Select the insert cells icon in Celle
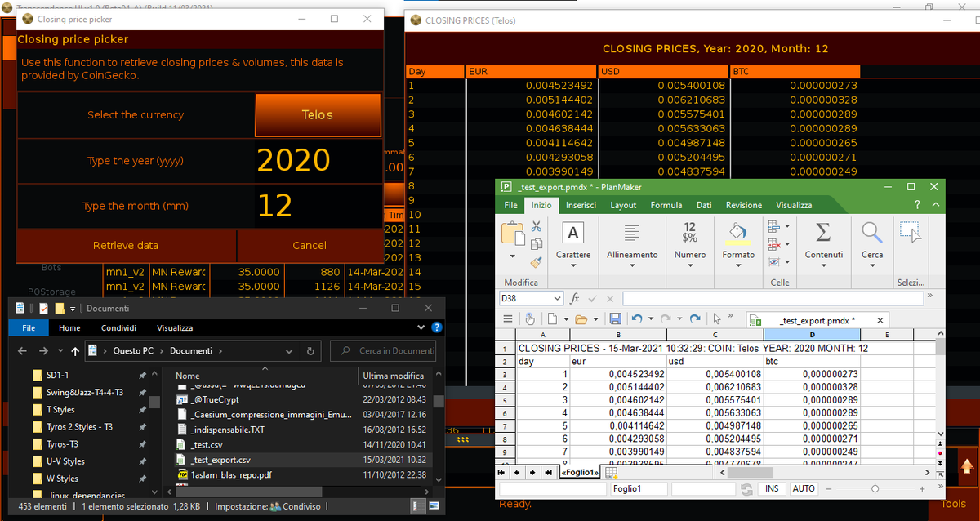The image size is (980, 521). [774, 226]
